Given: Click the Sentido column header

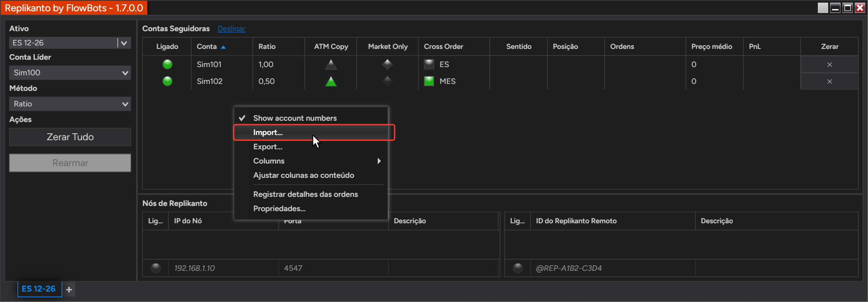Looking at the screenshot, I should coord(519,46).
